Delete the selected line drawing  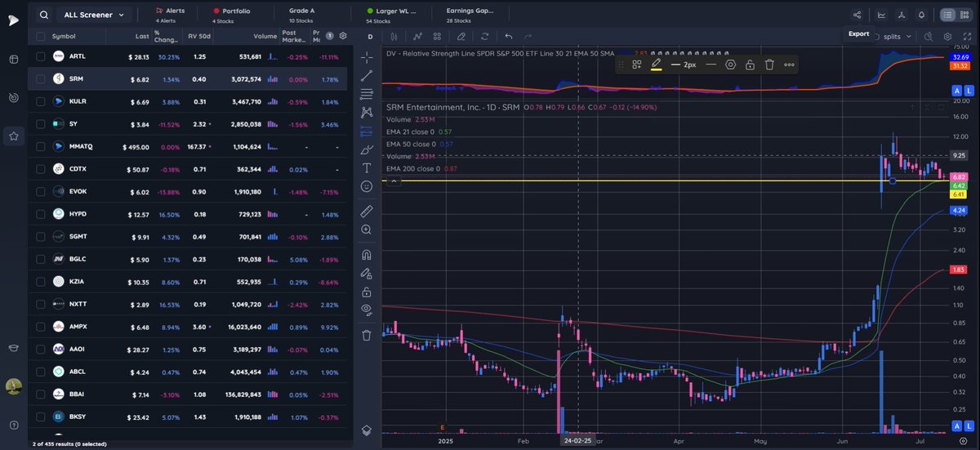click(x=769, y=65)
